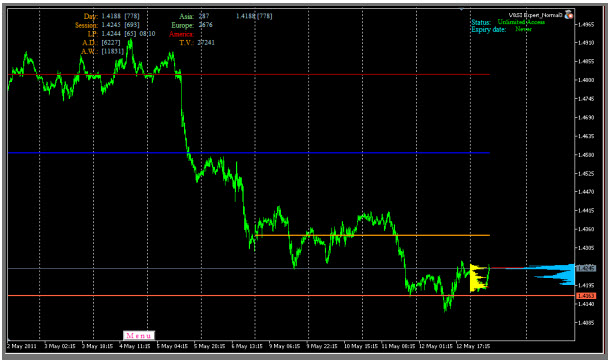Click the Europe volume label

pyautogui.click(x=182, y=25)
